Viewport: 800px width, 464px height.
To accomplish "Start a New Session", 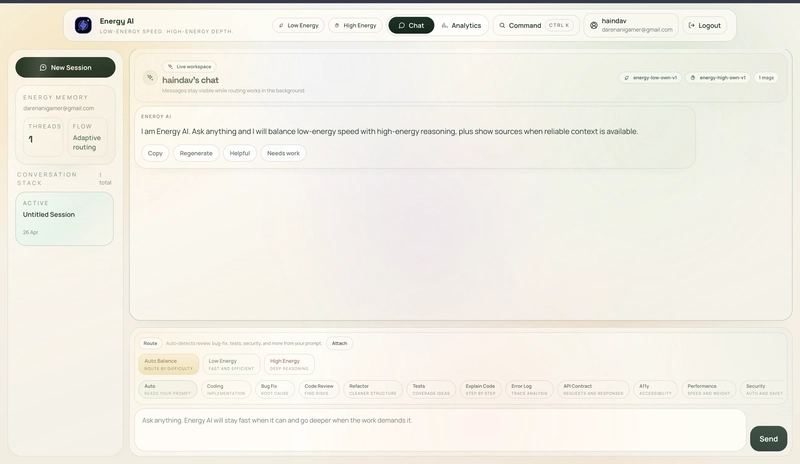I will [x=65, y=67].
